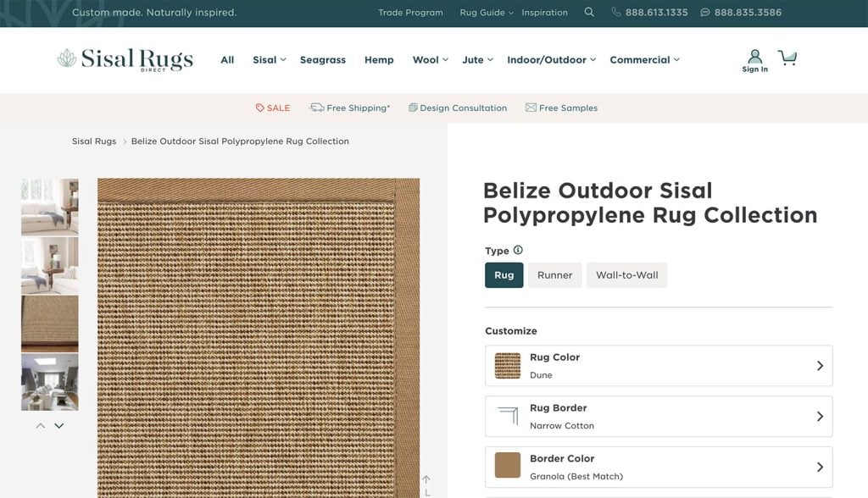868x498 pixels.
Task: Select the Runner type option
Action: tap(554, 274)
